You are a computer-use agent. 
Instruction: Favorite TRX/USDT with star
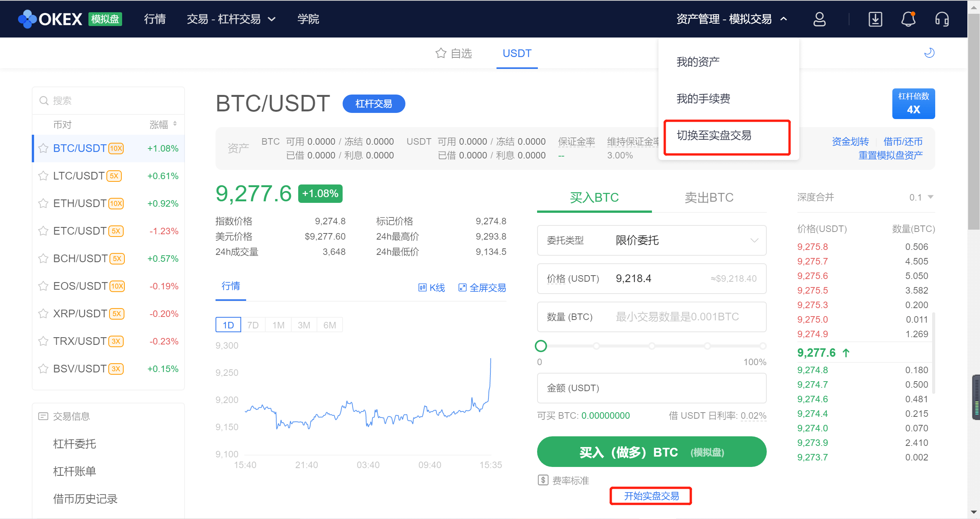[43, 341]
